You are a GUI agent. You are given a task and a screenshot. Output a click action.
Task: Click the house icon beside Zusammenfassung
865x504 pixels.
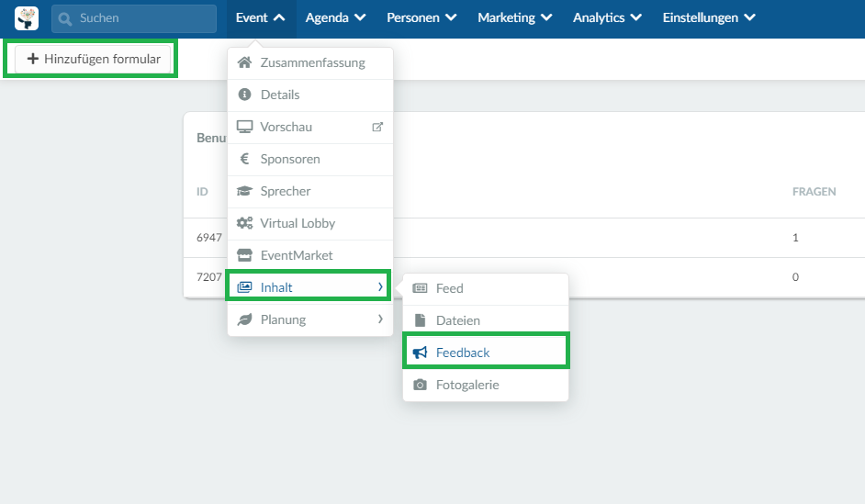[x=244, y=62]
